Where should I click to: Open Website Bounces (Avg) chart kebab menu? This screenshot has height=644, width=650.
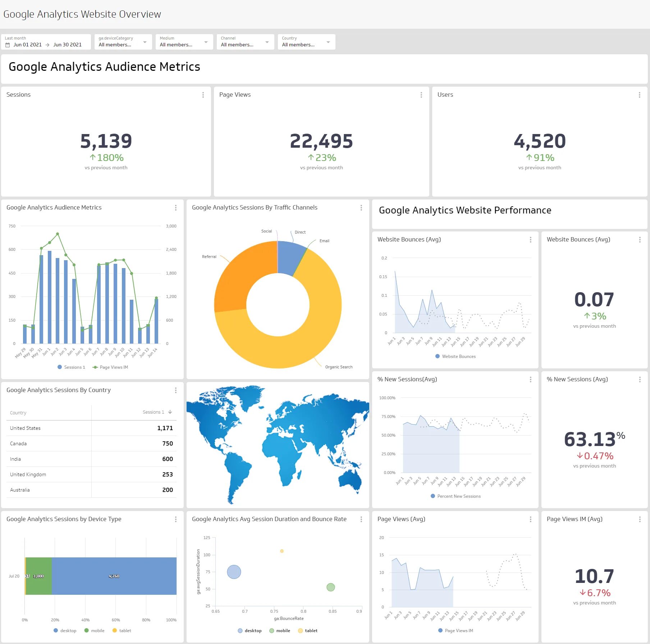point(531,240)
